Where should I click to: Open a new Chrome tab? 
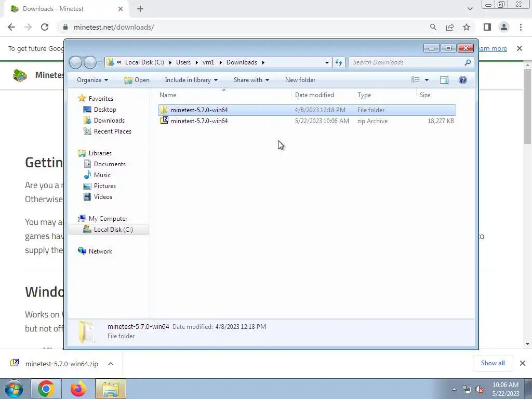(140, 9)
